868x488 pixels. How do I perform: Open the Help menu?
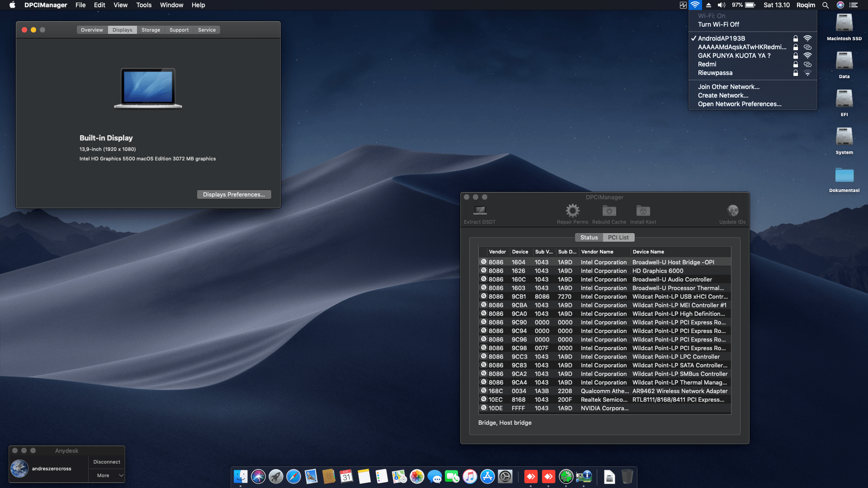click(198, 5)
